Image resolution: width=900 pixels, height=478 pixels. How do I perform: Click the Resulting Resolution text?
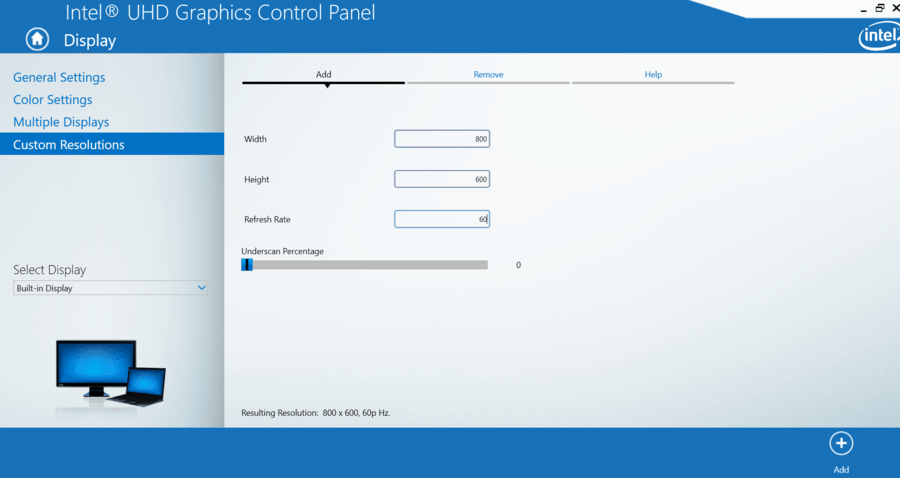click(316, 413)
